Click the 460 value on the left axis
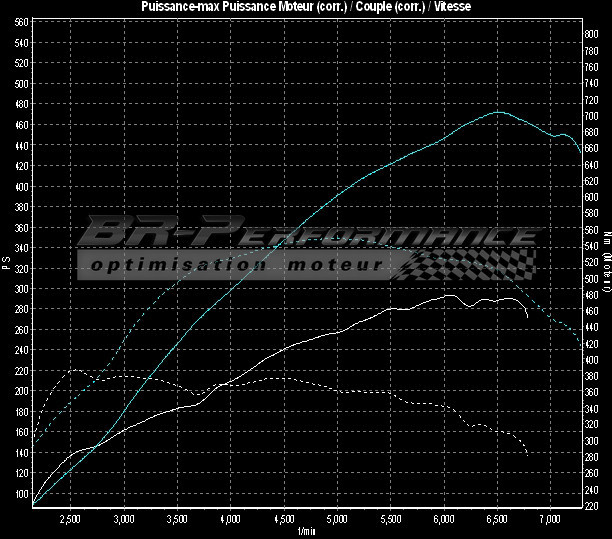The height and width of the screenshot is (539, 612). [x=22, y=125]
